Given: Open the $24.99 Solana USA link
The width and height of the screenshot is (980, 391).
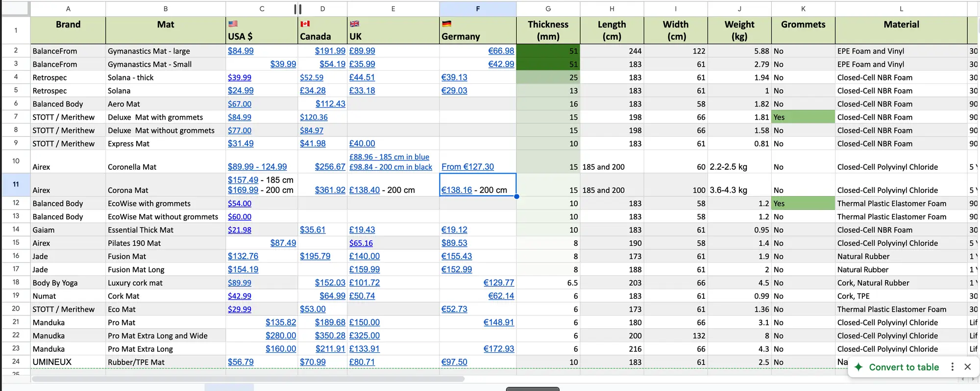Looking at the screenshot, I should [241, 91].
